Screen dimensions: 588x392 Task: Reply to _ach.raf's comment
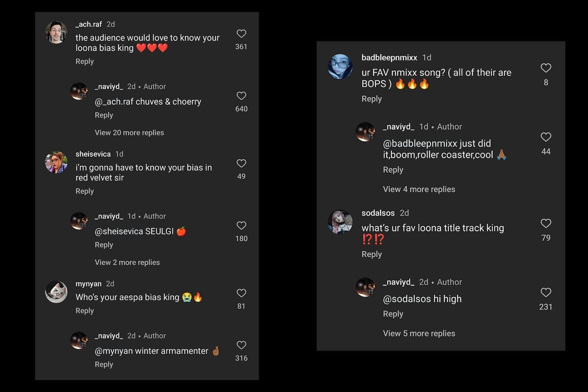(85, 61)
